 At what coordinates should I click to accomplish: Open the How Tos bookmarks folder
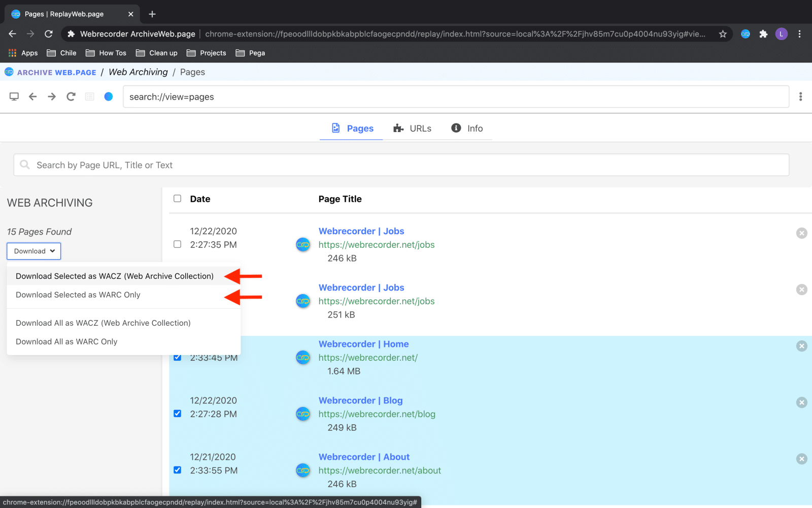point(106,53)
